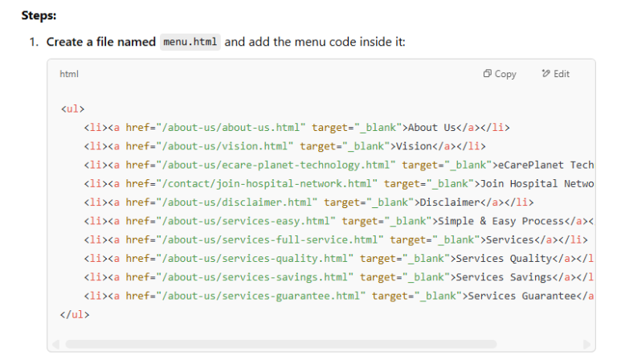The height and width of the screenshot is (364, 617).
Task: Click the 'Vision' anchor text in code
Action: click(x=414, y=145)
